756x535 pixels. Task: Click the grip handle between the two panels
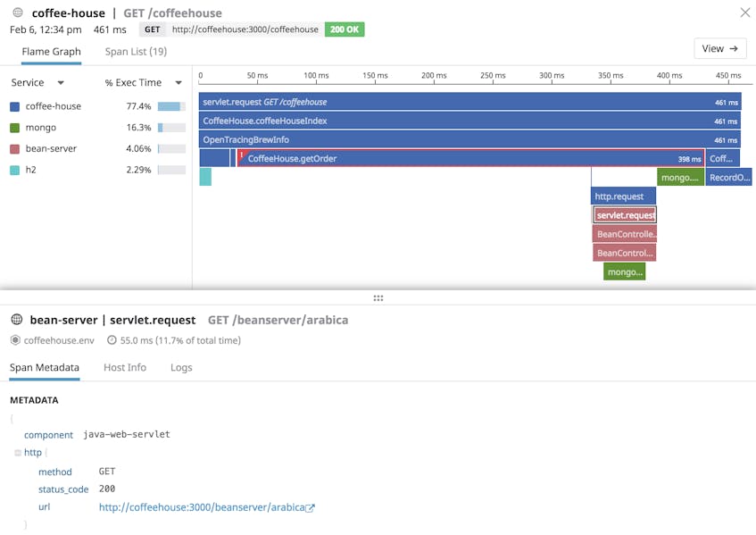378,297
